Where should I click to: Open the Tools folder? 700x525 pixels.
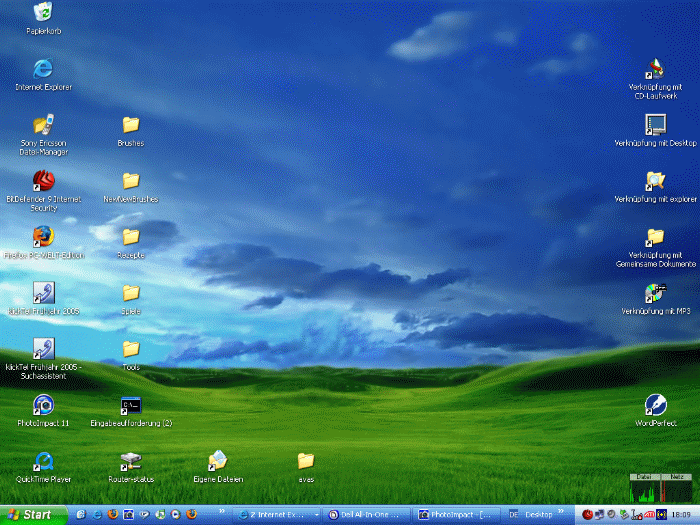tap(131, 349)
